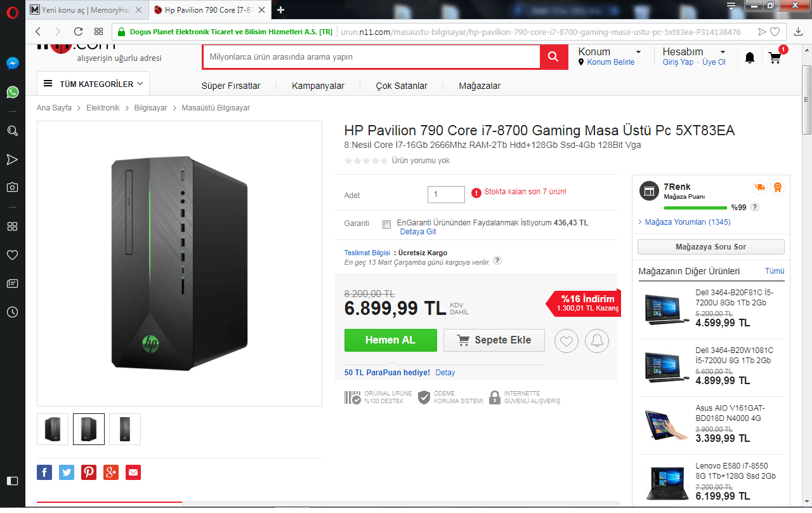The image size is (812, 513).
Task: Open Süper Fırsatlar menu
Action: [x=231, y=86]
